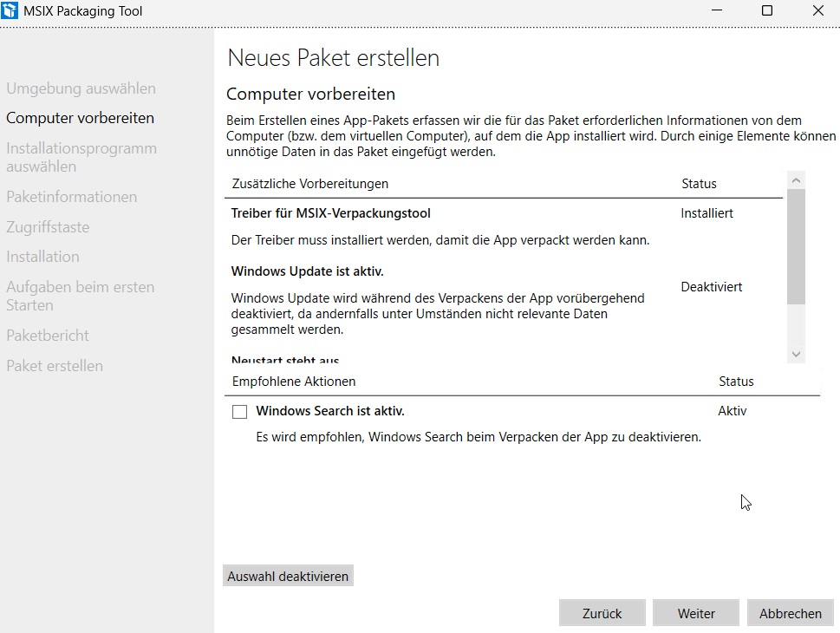Open the Umgebung auswählen step
840x633 pixels.
coord(81,88)
